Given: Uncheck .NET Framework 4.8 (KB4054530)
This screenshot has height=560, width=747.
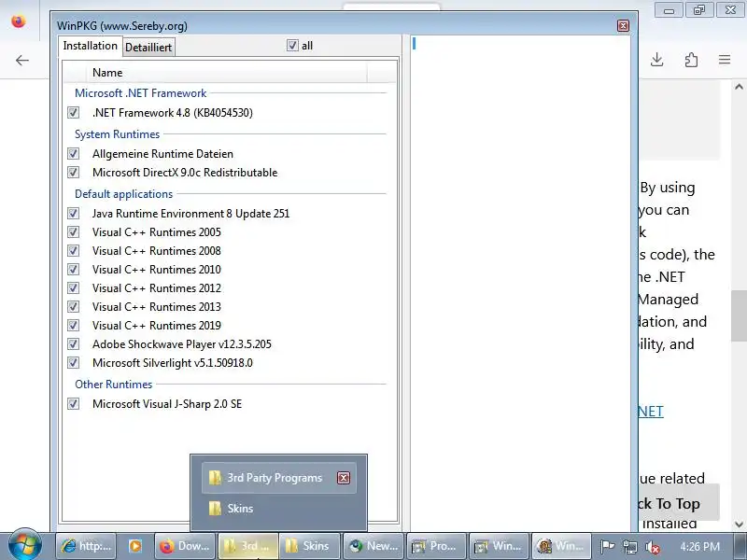Looking at the screenshot, I should pyautogui.click(x=73, y=112).
